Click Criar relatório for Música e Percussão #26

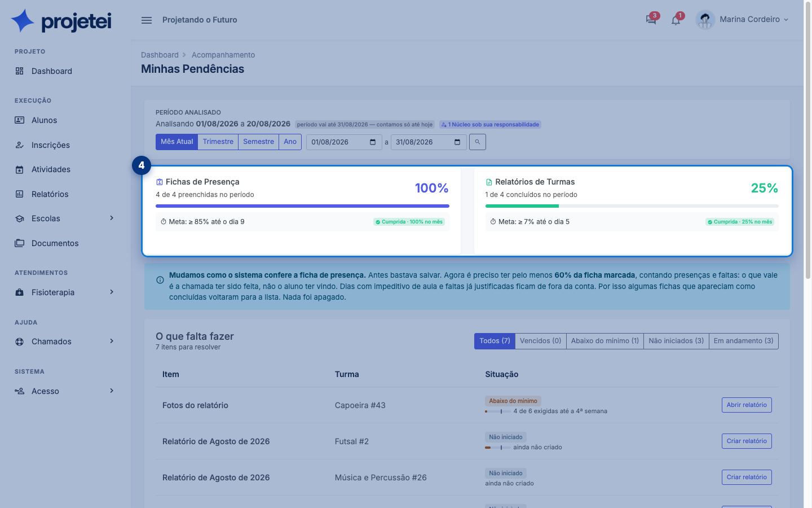click(x=747, y=477)
